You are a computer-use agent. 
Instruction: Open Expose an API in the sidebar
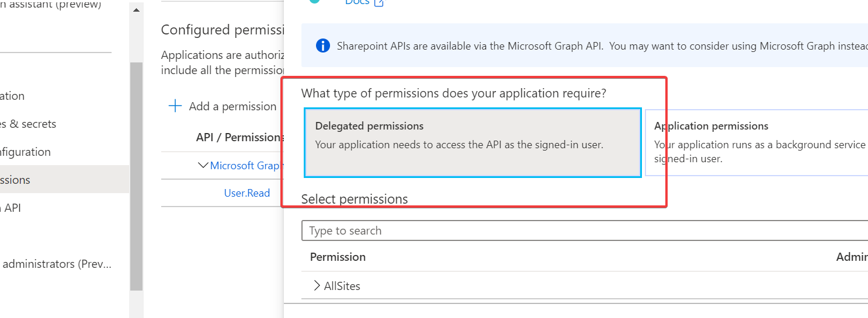tap(11, 208)
